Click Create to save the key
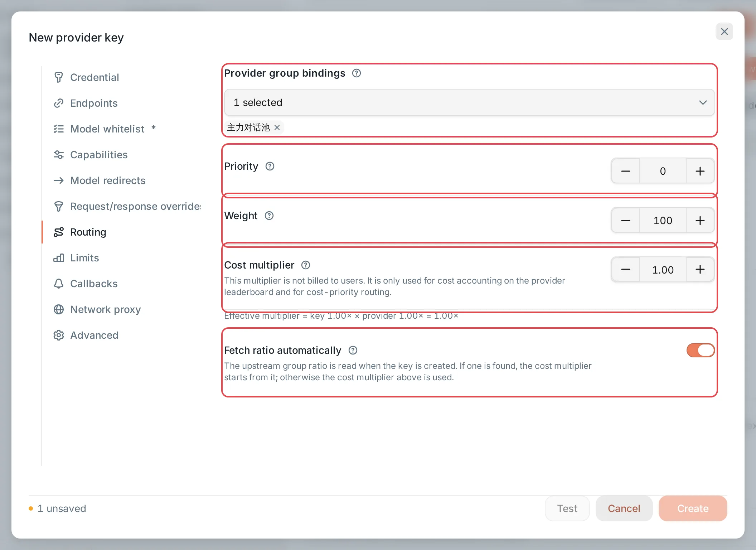The height and width of the screenshot is (550, 756). [693, 508]
